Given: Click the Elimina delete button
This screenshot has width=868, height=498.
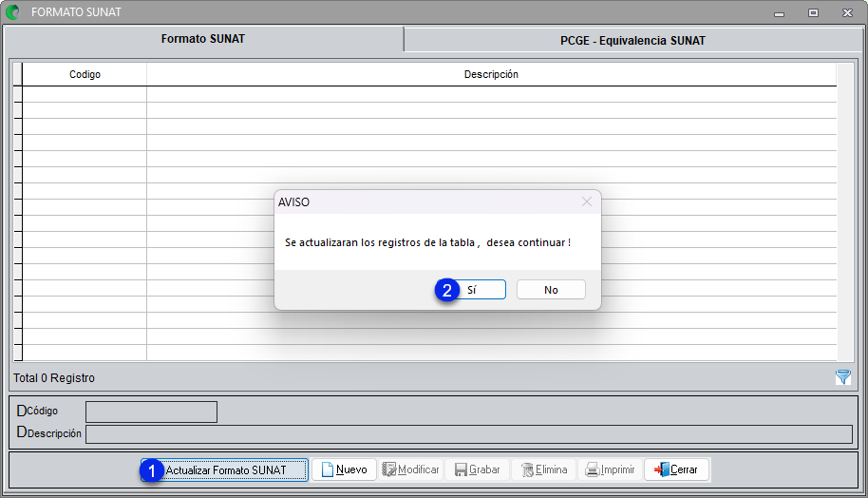Looking at the screenshot, I should click(543, 469).
